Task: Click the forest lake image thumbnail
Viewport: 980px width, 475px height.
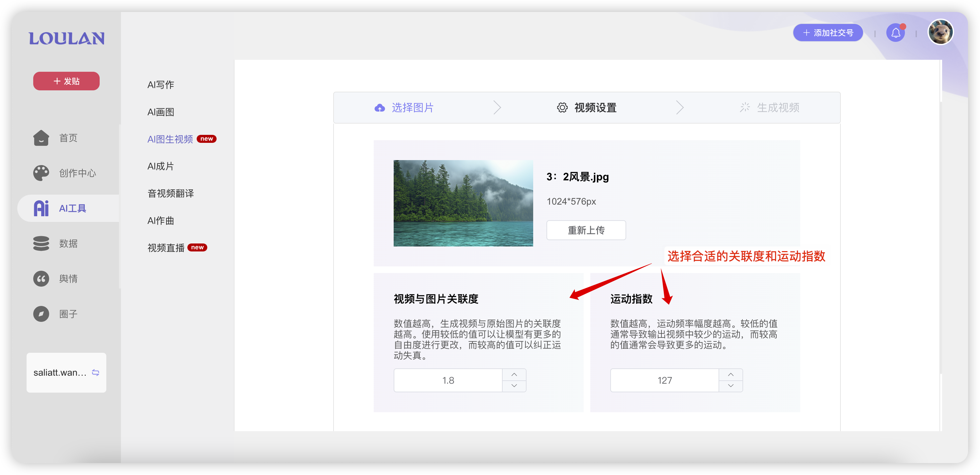Action: [x=463, y=203]
